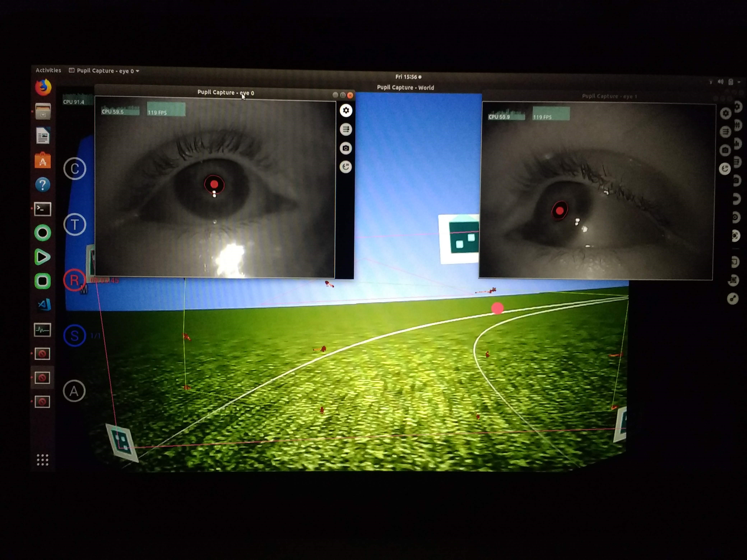The height and width of the screenshot is (560, 747).
Task: Click the recording timer 00:03:45
Action: click(x=104, y=281)
